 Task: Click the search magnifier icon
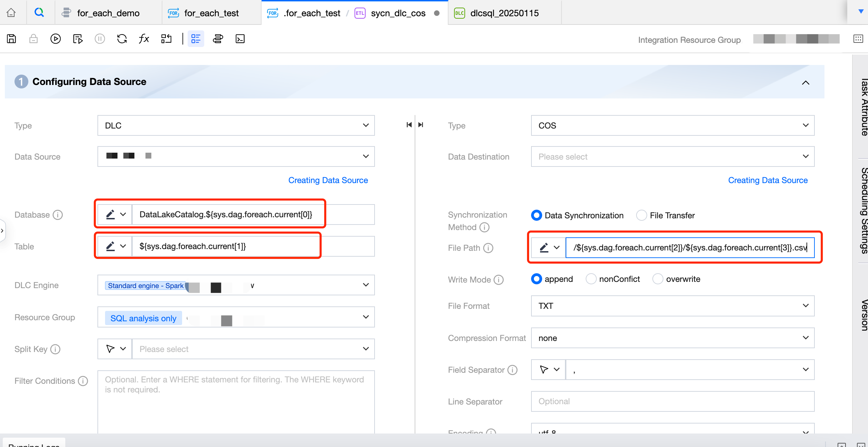tap(39, 13)
